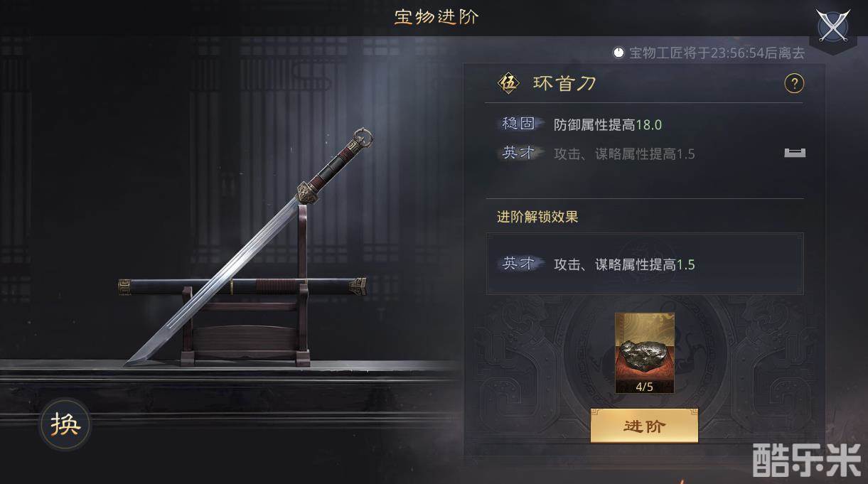This screenshot has width=868, height=484.
Task: Tap the clock icon beside craftsman timer
Action: pos(618,53)
